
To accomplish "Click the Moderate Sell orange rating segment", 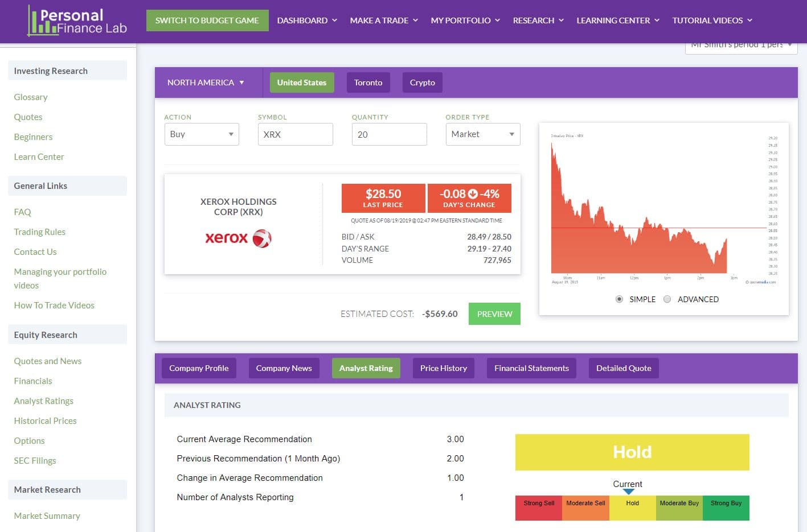I will pos(585,508).
